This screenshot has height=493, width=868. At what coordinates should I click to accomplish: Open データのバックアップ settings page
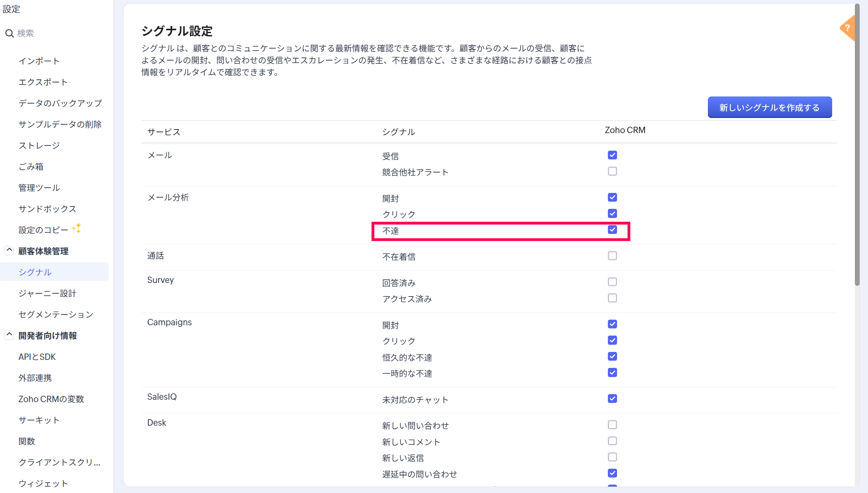click(x=60, y=104)
